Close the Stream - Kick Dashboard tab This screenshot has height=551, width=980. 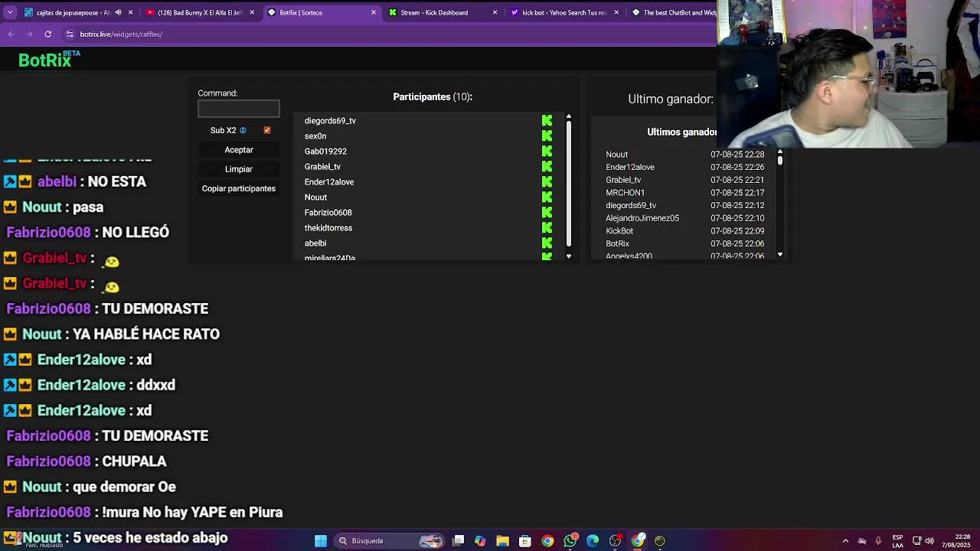pyautogui.click(x=495, y=12)
